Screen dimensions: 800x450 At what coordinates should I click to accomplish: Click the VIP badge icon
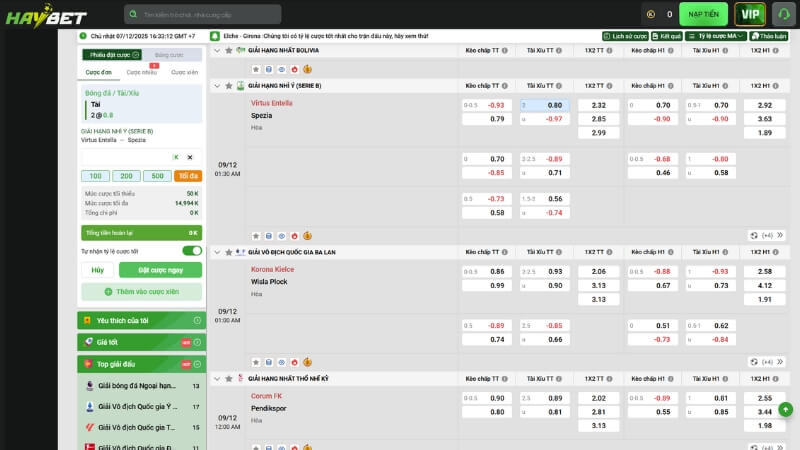coord(750,14)
